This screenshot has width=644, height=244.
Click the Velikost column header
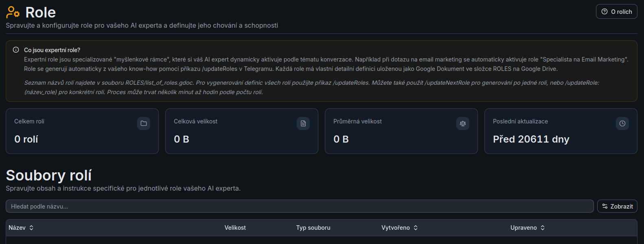(x=235, y=228)
